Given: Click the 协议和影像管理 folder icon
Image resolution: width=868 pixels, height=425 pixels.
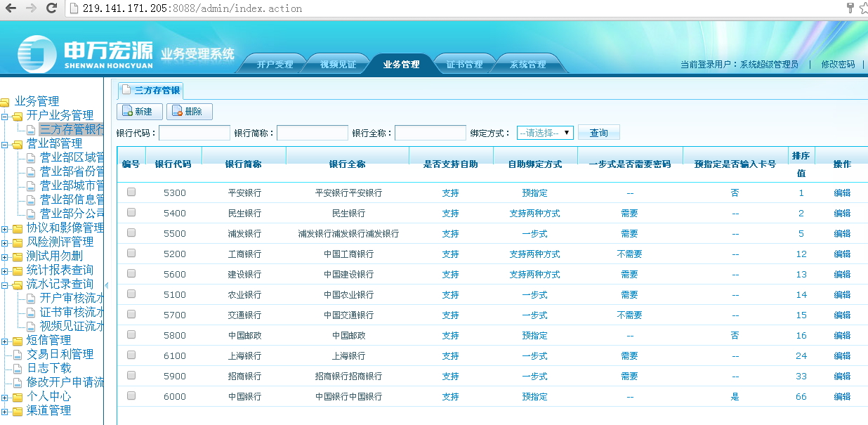Looking at the screenshot, I should click(18, 228).
